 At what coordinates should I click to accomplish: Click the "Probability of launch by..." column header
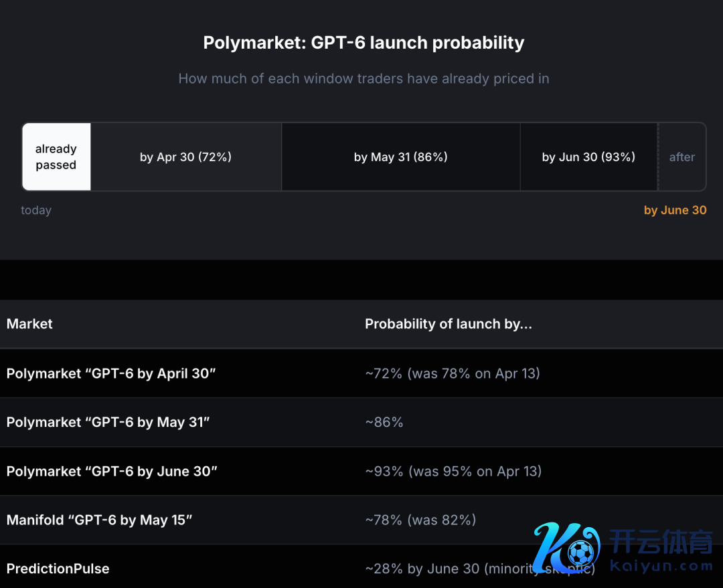pyautogui.click(x=448, y=324)
